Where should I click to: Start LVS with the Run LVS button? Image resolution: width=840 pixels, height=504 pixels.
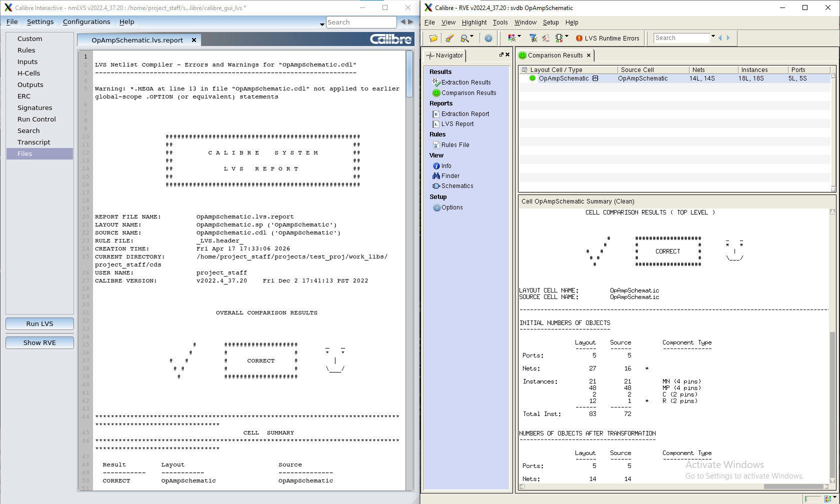[39, 324]
